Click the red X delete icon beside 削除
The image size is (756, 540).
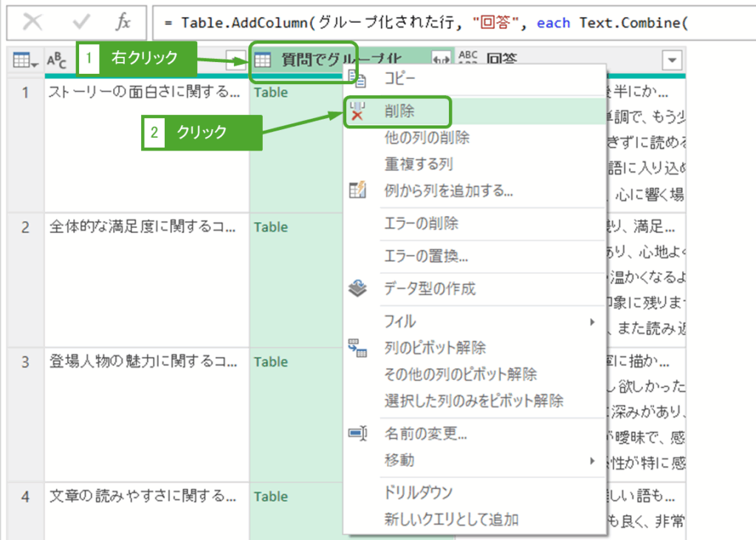click(357, 112)
